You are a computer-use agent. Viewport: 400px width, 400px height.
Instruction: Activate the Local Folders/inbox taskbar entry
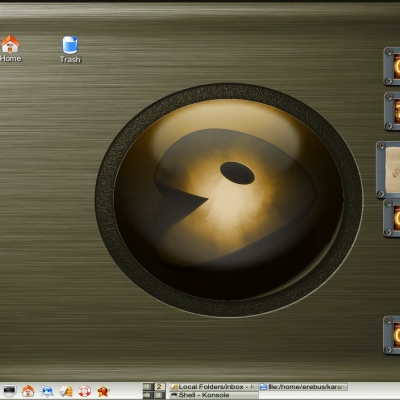tap(213, 387)
